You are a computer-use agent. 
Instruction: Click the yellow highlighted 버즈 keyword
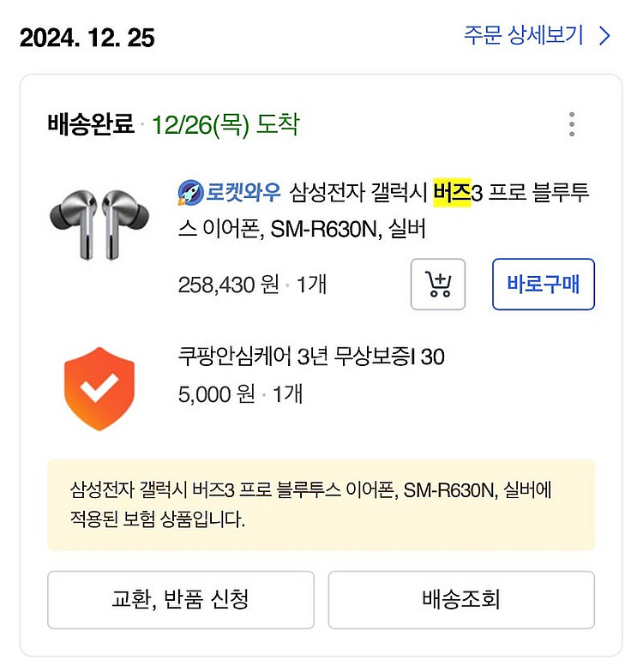(x=452, y=191)
